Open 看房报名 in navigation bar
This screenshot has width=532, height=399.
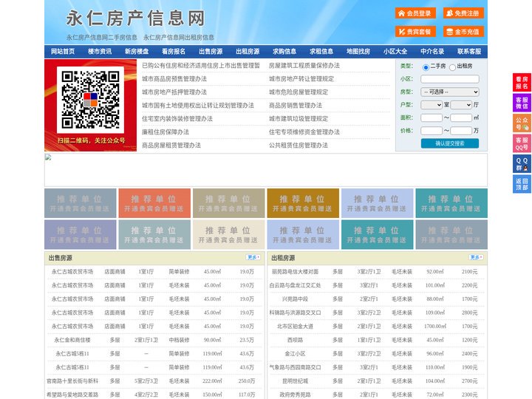[x=174, y=52]
